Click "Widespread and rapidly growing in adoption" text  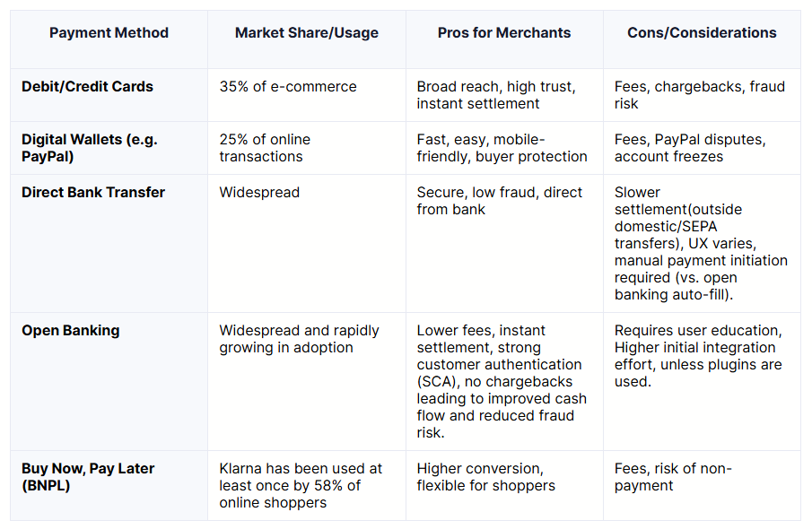299,339
